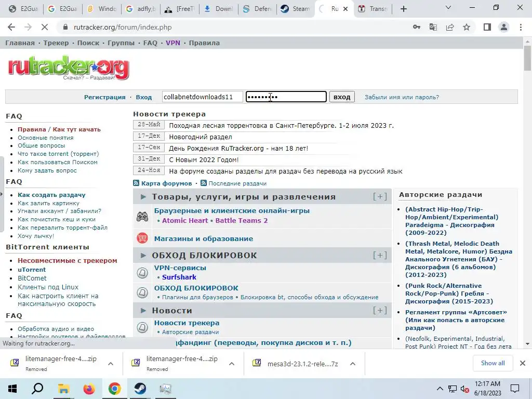The width and height of the screenshot is (532, 399).
Task: Show hidden tray icons chevron
Action: click(x=440, y=389)
